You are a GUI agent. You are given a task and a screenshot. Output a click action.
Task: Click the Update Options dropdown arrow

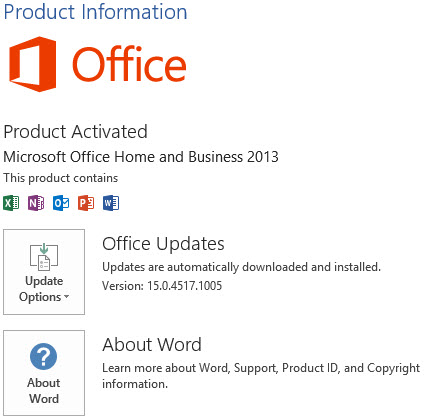pyautogui.click(x=66, y=297)
